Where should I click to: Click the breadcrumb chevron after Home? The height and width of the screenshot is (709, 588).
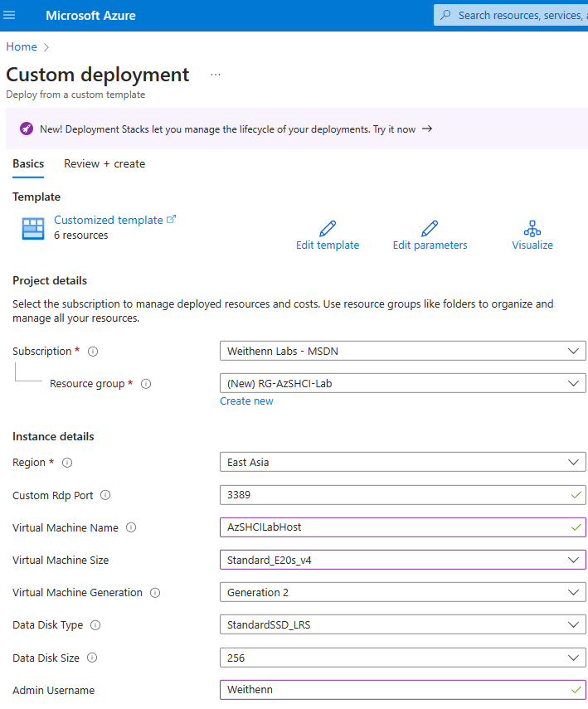coord(46,47)
